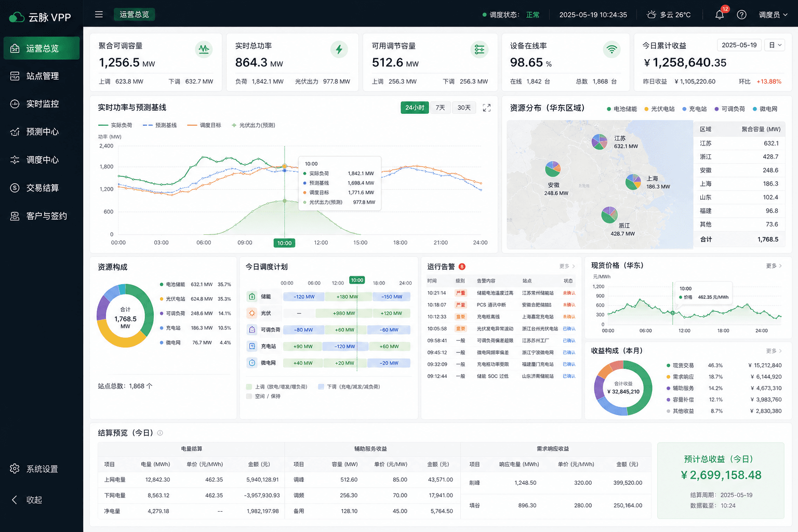Image resolution: width=798 pixels, height=532 pixels.
Task: Open the 日 period dropdown in revenue card
Action: (x=775, y=45)
